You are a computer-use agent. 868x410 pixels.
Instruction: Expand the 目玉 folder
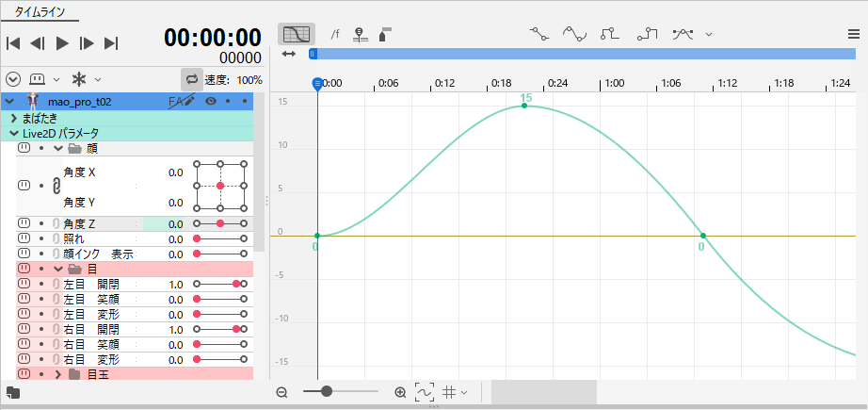coord(58,375)
